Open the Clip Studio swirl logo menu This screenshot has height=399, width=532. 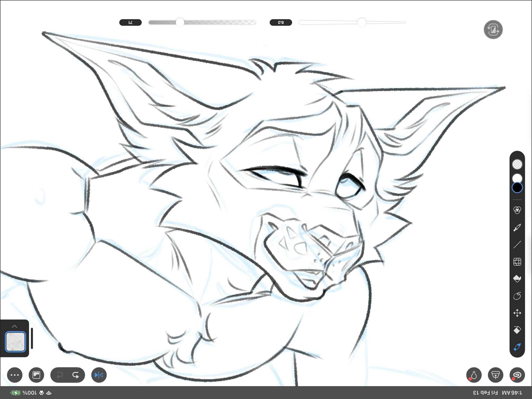517,375
